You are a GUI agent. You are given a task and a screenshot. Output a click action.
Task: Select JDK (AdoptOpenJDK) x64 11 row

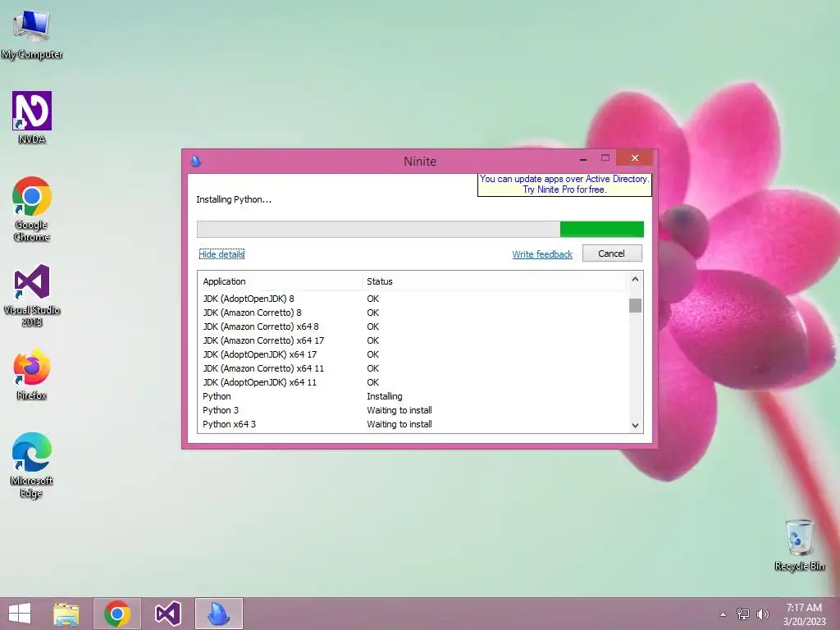pyautogui.click(x=413, y=382)
